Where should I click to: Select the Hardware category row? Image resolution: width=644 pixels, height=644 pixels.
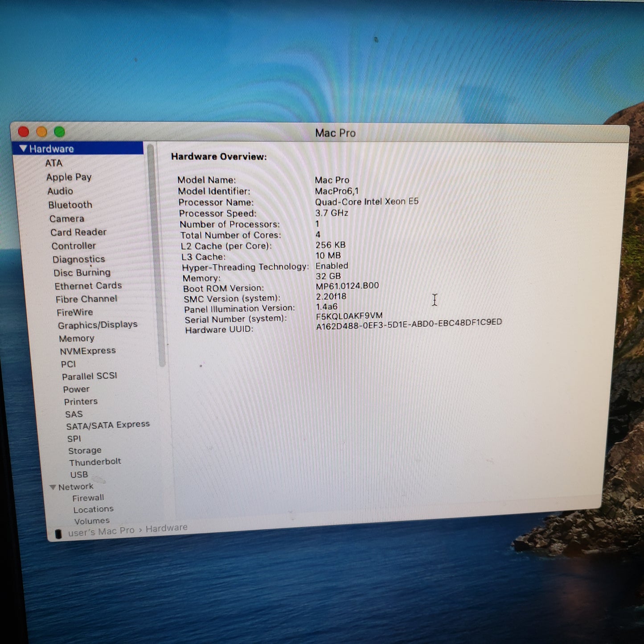coord(78,148)
